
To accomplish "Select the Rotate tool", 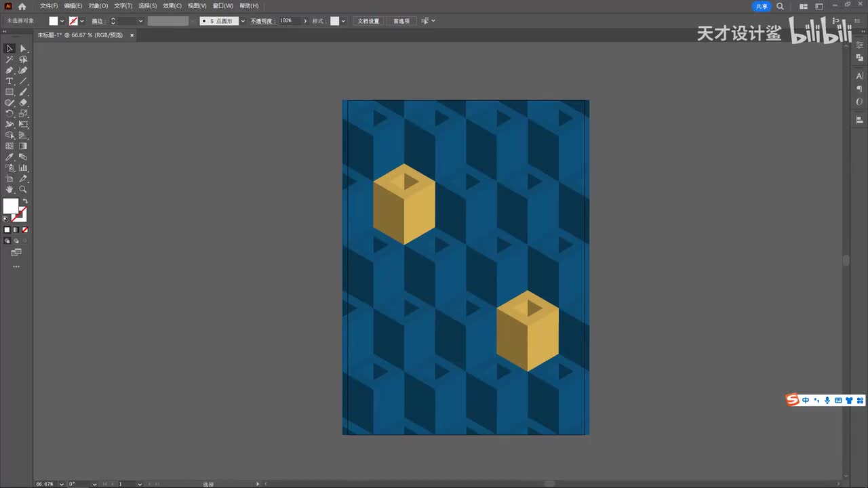I will (9, 113).
